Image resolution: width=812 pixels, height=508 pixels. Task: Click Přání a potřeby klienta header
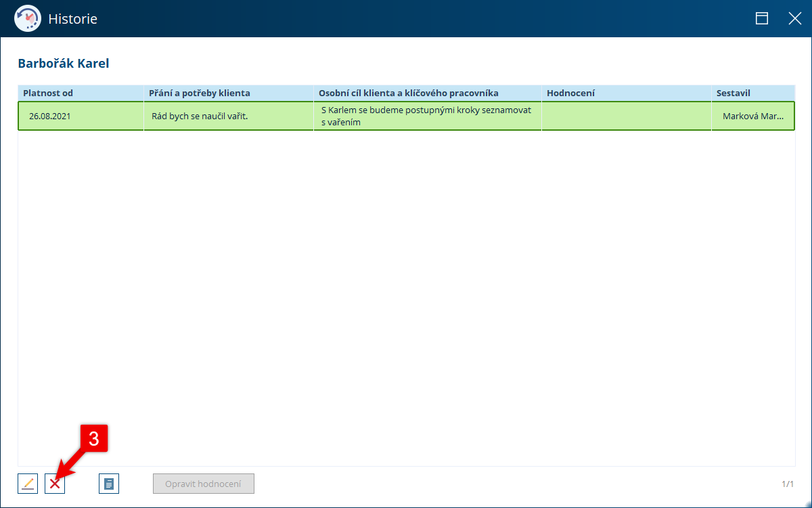click(x=229, y=93)
